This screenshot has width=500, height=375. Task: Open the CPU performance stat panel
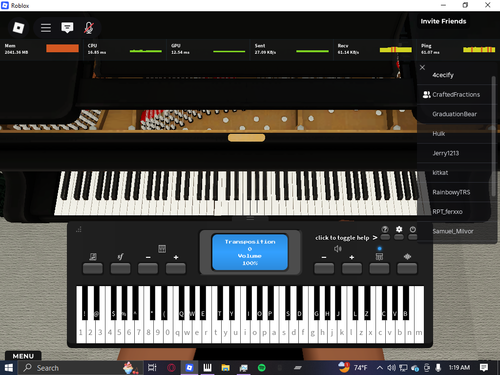pyautogui.click(x=125, y=49)
